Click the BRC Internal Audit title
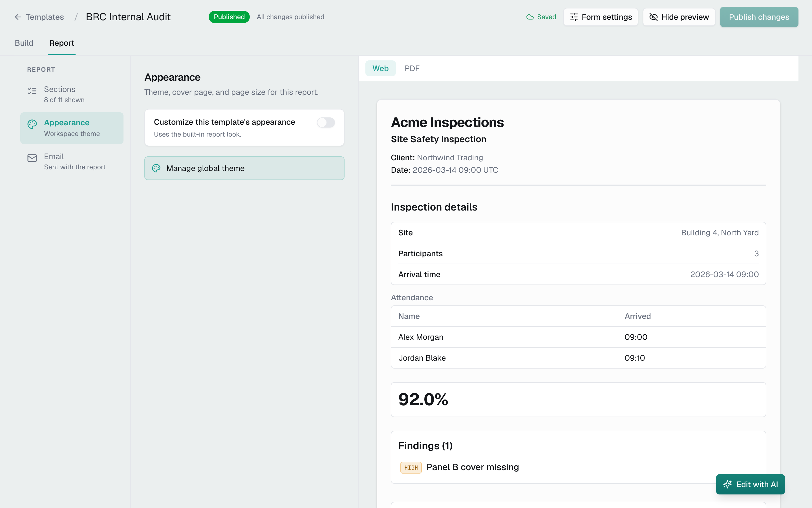 tap(128, 17)
